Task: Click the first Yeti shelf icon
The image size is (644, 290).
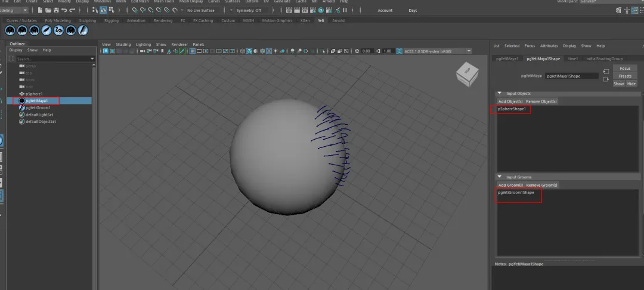Action: [11, 30]
